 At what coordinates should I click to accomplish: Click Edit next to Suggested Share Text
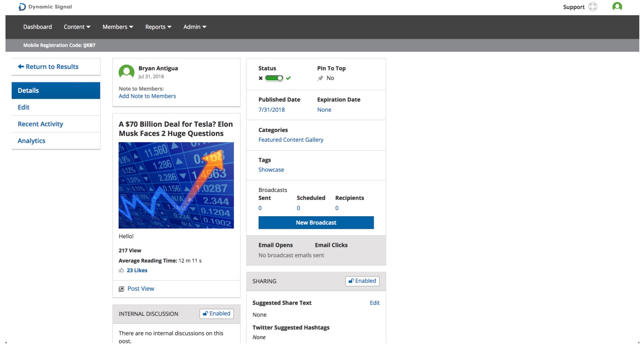point(375,303)
